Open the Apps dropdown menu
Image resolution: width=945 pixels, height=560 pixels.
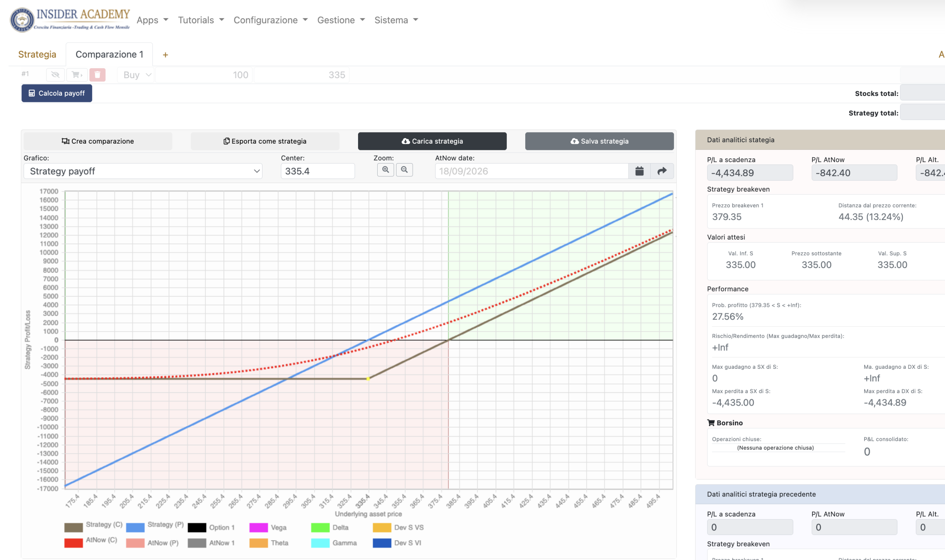(x=152, y=20)
